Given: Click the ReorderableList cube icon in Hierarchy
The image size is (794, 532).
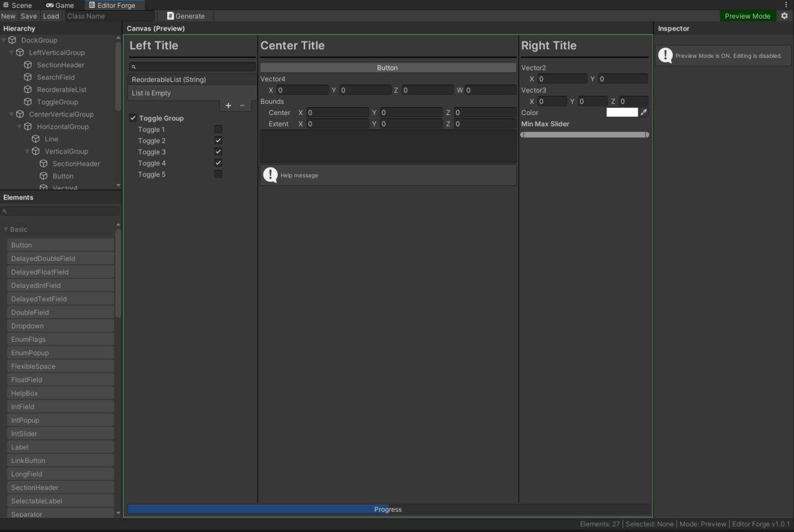Looking at the screenshot, I should 28,89.
